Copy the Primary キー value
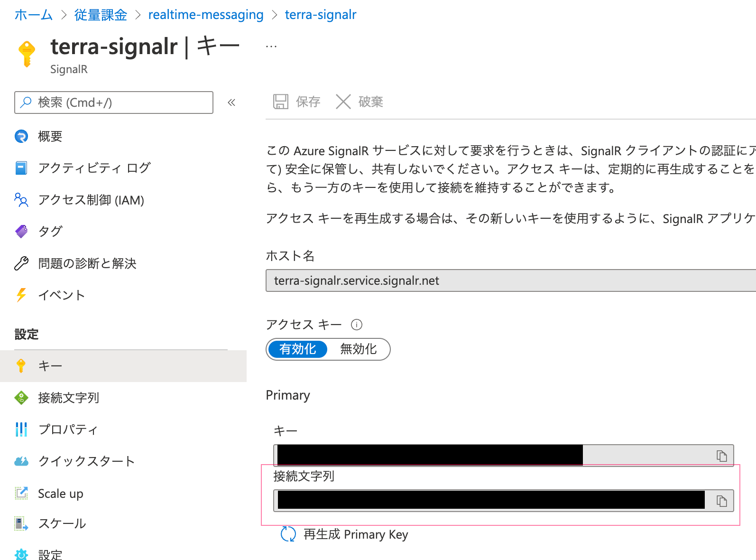This screenshot has height=560, width=756. (x=722, y=456)
